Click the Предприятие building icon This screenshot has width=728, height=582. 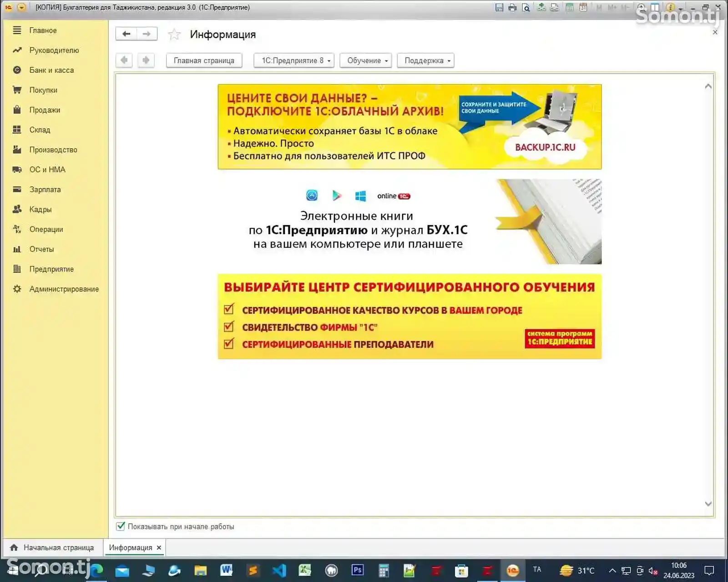pos(17,269)
